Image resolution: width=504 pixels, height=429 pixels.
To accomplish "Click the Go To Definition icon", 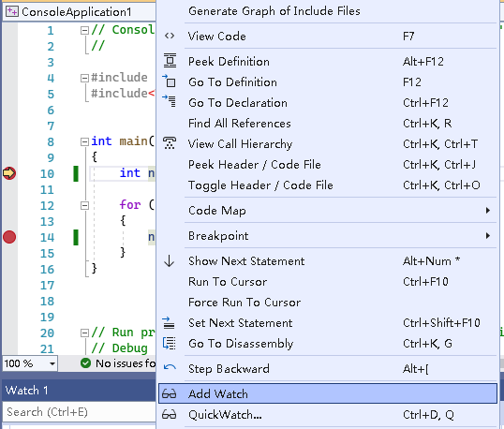I will (x=169, y=81).
